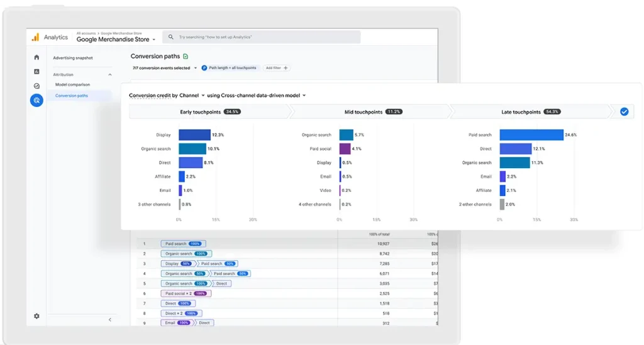
Task: Click Direct chip in row 5
Action: 221,283
